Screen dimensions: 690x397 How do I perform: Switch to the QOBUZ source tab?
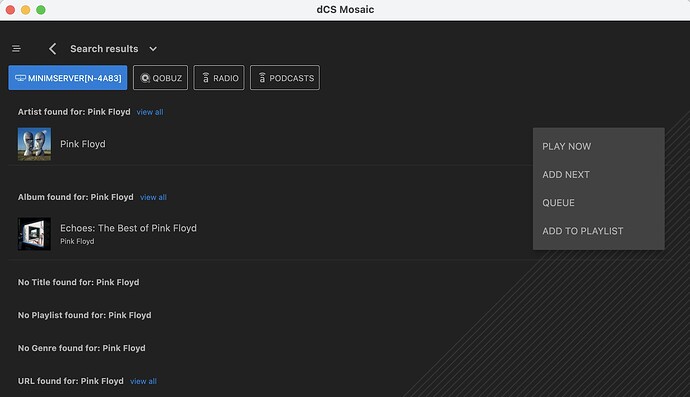161,78
